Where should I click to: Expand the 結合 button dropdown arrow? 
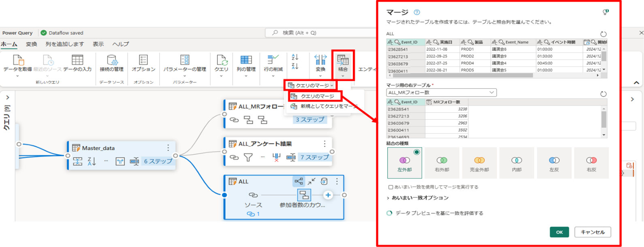[343, 76]
